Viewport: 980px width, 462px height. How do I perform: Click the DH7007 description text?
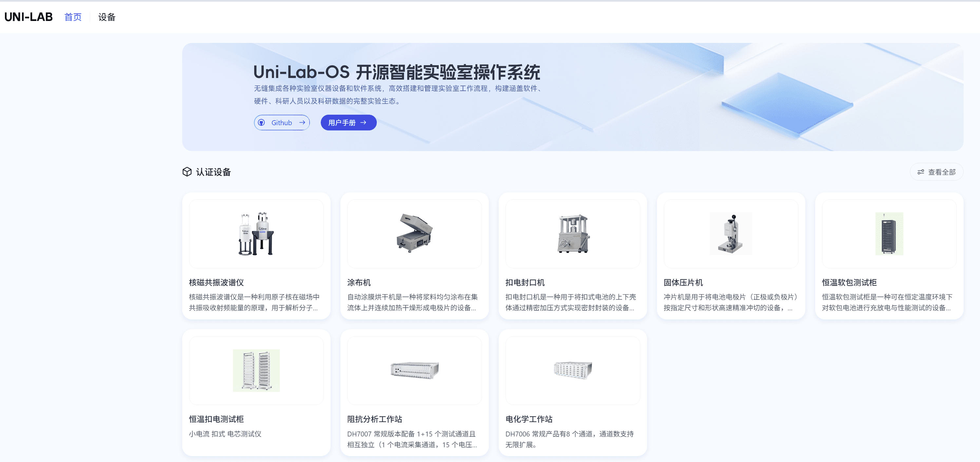tap(412, 439)
